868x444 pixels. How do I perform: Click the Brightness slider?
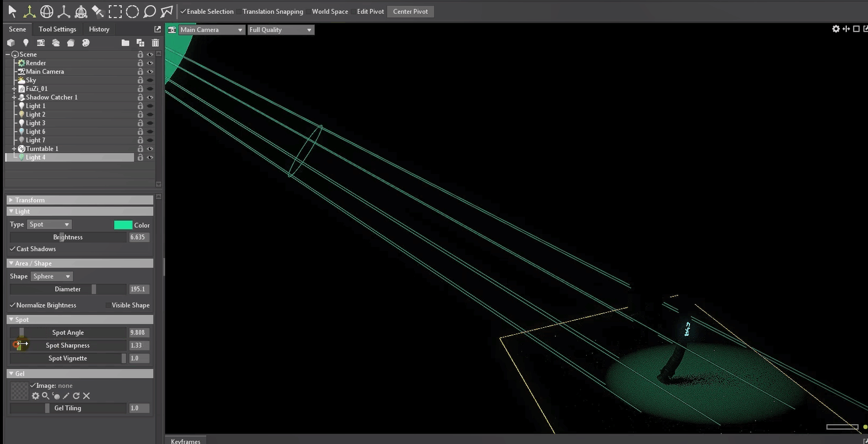coord(68,237)
